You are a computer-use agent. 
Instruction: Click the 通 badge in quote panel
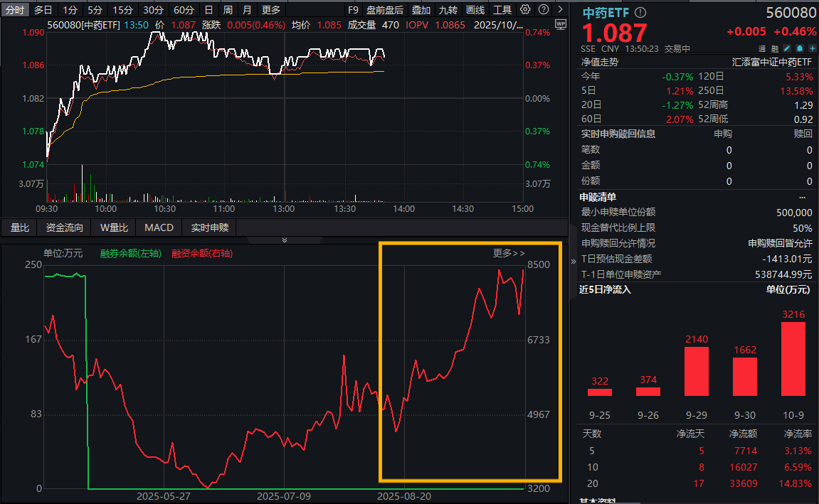762,48
